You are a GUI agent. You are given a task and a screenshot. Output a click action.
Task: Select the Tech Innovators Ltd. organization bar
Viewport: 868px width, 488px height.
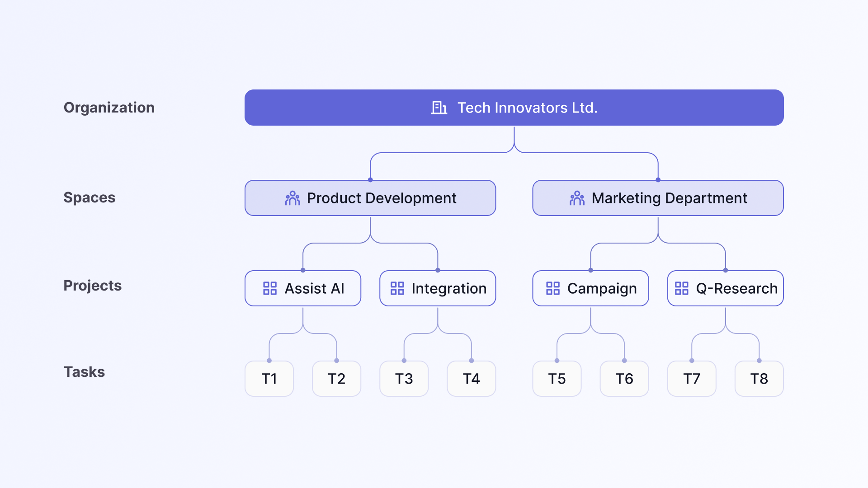point(514,108)
